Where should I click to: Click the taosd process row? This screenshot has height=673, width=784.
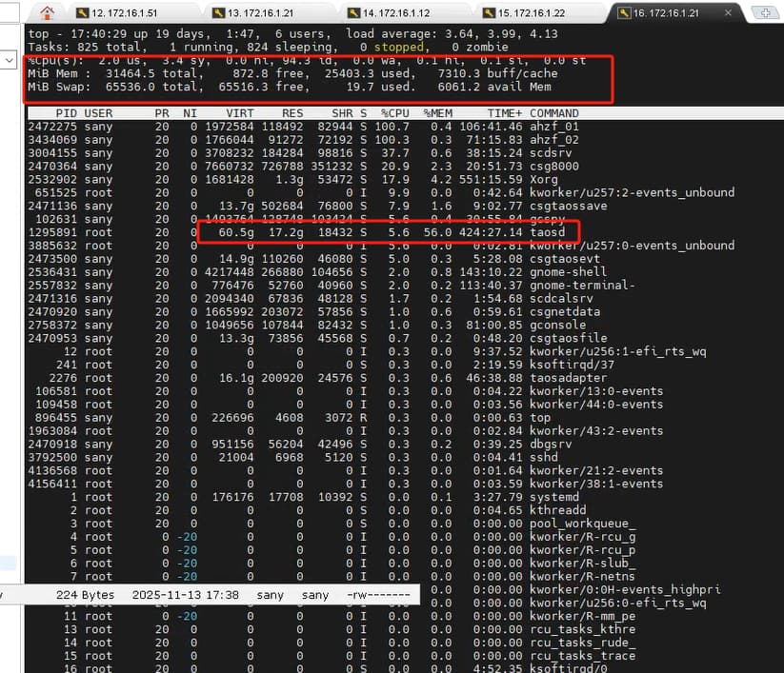(x=381, y=231)
